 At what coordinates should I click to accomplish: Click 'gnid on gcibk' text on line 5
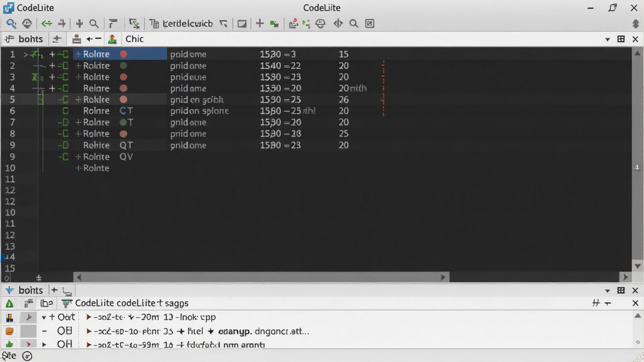(x=197, y=100)
